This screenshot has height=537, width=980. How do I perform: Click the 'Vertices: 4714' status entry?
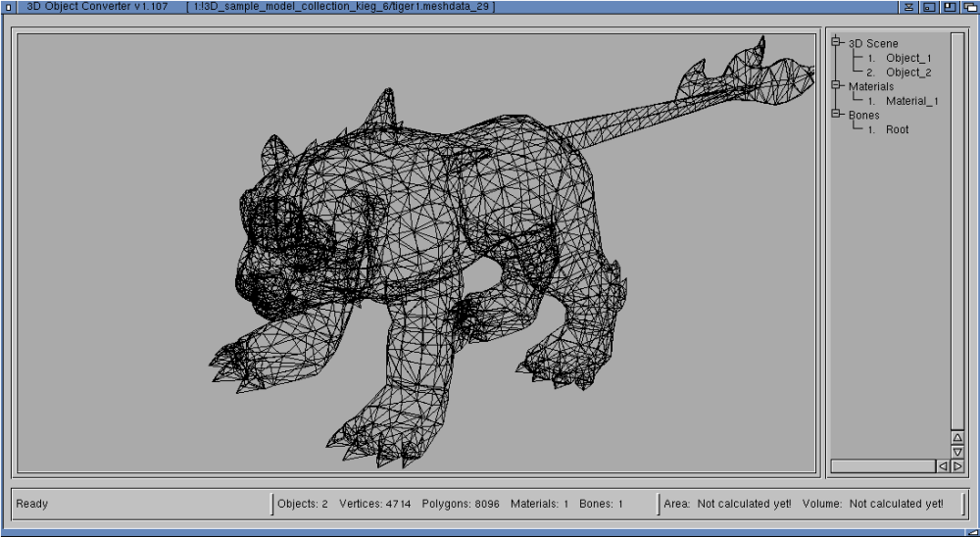coord(375,504)
